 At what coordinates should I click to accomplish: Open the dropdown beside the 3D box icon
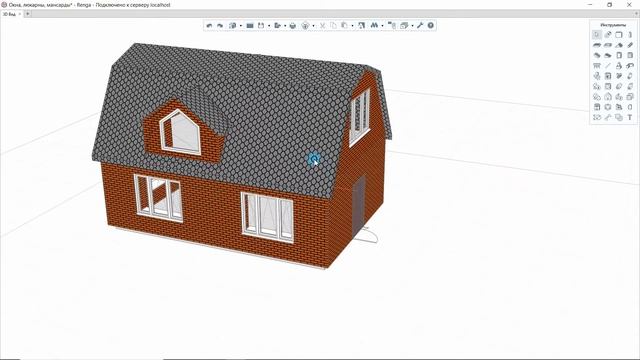coord(241,26)
